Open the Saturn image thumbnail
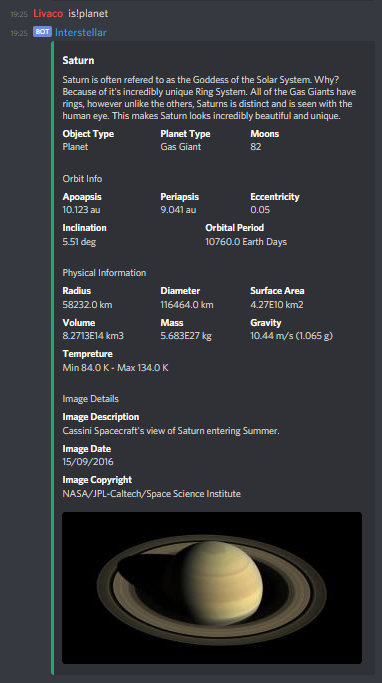This screenshot has width=382, height=683. coord(212,588)
